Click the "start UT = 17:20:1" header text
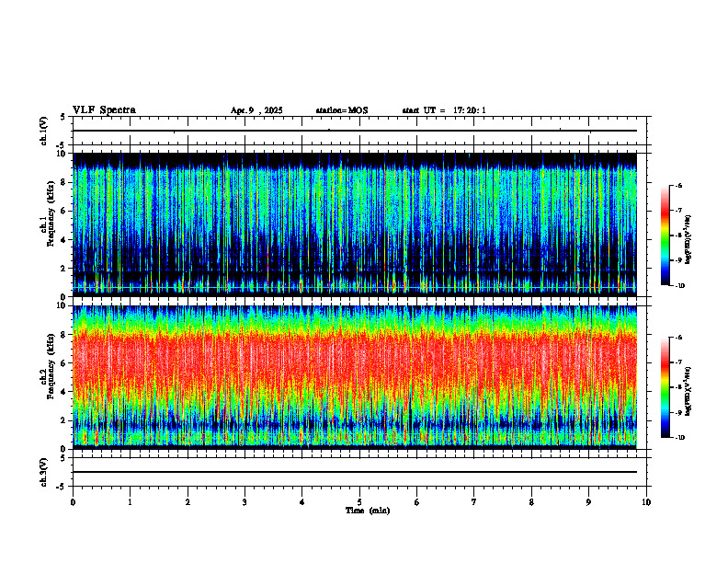Viewport: 728px width, 563px height. pos(444,110)
